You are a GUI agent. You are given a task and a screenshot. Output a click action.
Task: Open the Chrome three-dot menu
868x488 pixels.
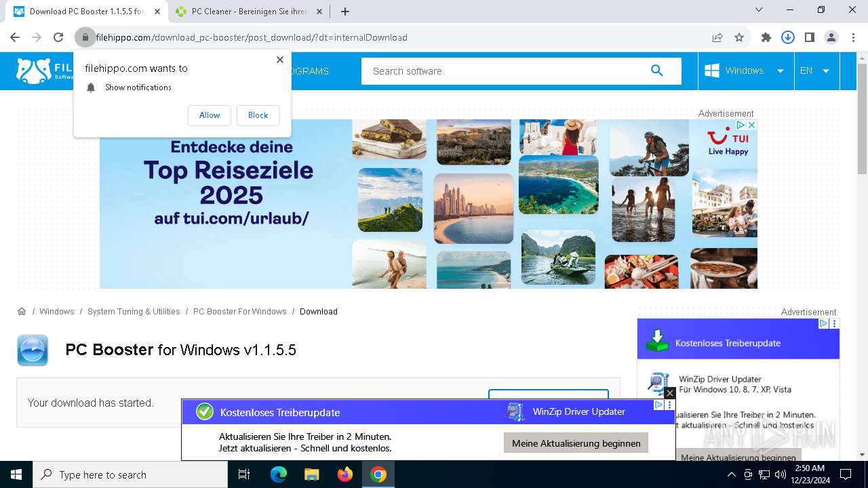(x=853, y=37)
